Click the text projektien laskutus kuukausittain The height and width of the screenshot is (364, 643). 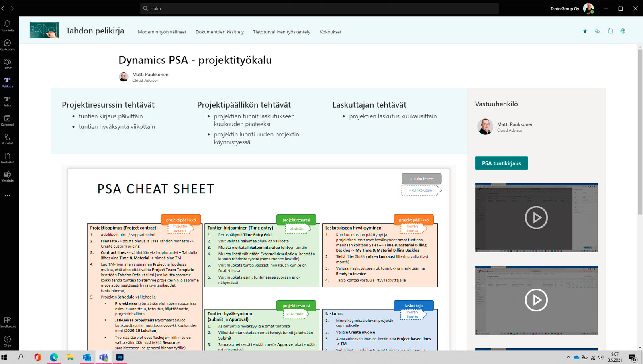393,116
